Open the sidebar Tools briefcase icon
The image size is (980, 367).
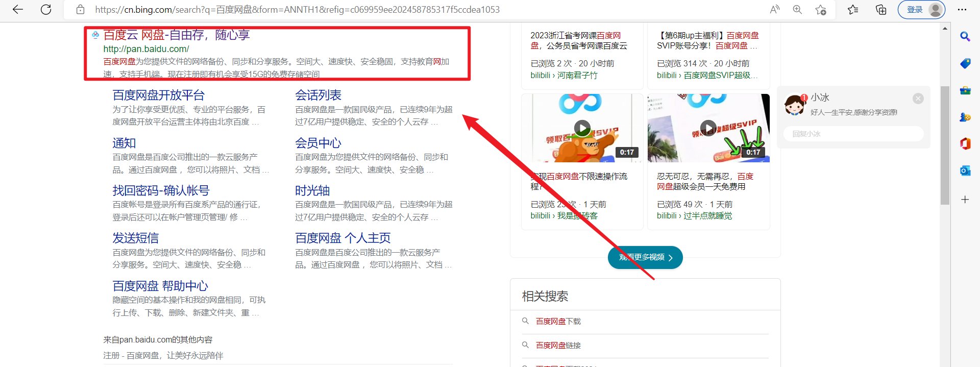coord(965,90)
